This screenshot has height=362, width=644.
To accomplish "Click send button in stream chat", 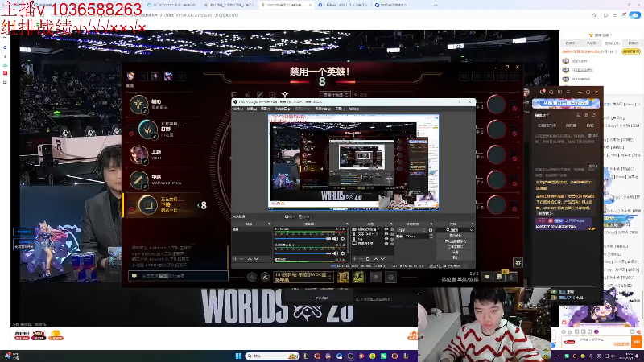I will pos(637,342).
